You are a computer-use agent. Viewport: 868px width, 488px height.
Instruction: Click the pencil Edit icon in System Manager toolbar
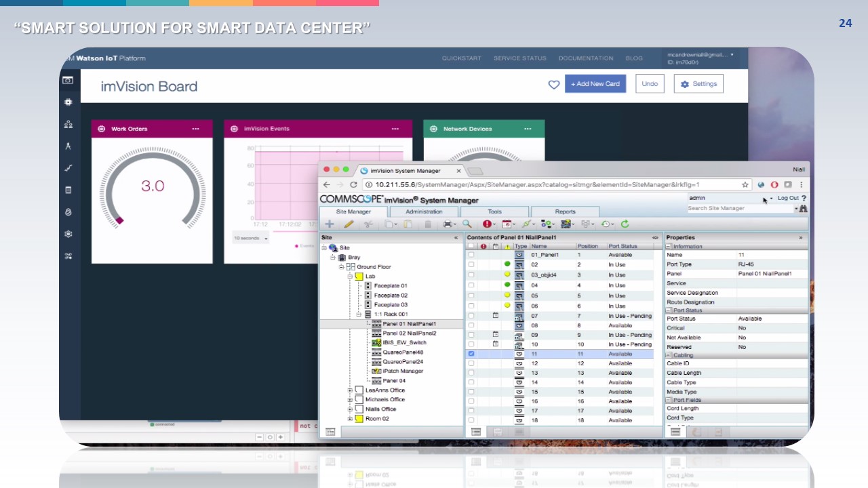[x=349, y=224]
